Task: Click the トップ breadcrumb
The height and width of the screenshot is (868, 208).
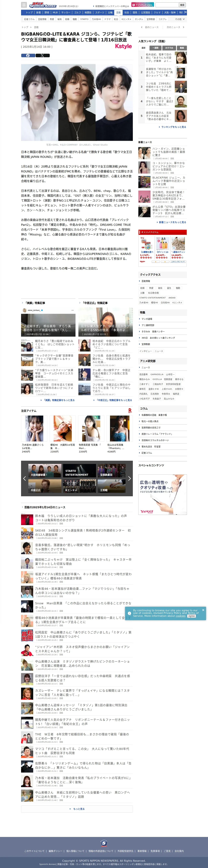Action: [x=25, y=27]
